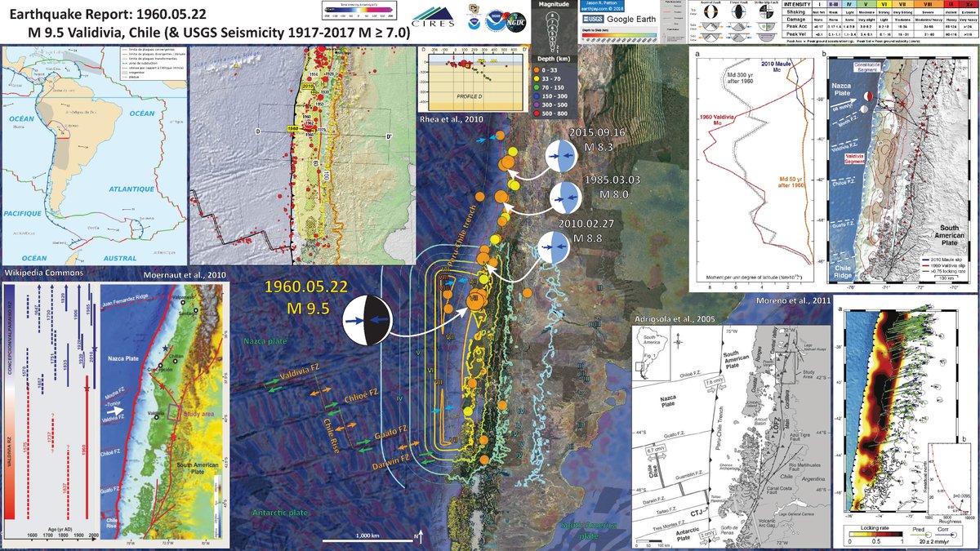Click the 'Adriasola et al., 2005' citation
The image size is (980, 551).
pos(673,321)
